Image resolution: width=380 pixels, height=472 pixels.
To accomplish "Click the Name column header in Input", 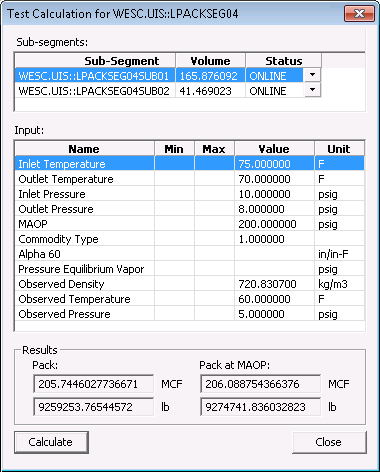I will pyautogui.click(x=84, y=149).
